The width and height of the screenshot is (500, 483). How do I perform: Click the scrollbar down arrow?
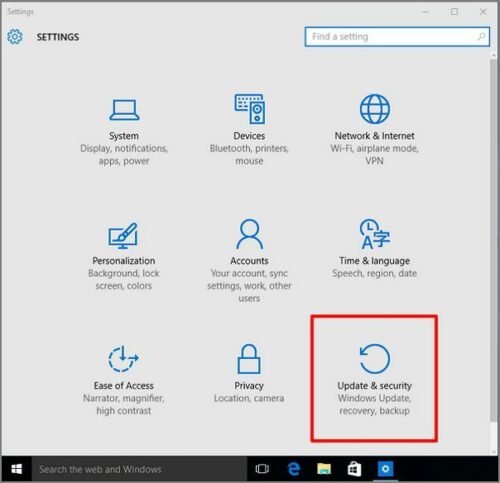pyautogui.click(x=494, y=452)
